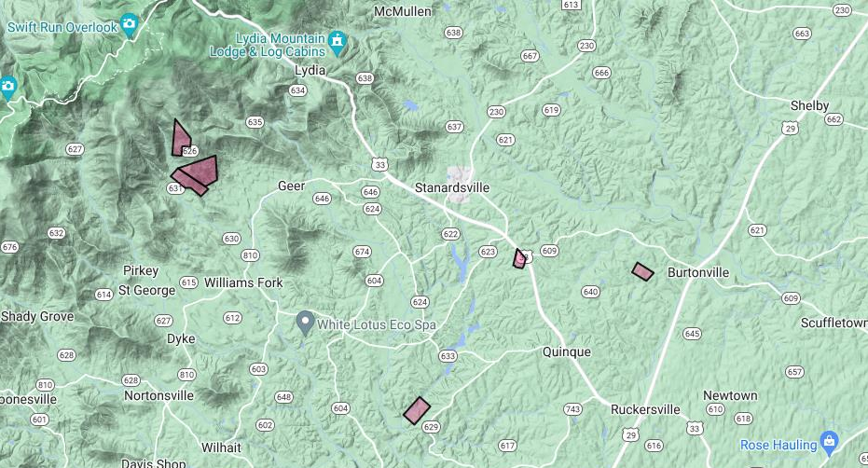Click the Swift Run Overlook camera pin
868x468 pixels.
click(x=129, y=25)
